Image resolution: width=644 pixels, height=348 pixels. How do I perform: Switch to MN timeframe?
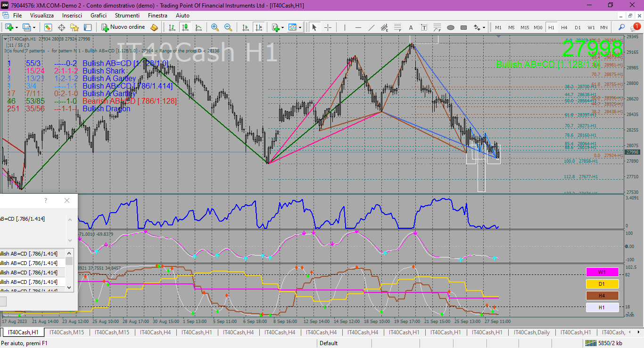[604, 27]
